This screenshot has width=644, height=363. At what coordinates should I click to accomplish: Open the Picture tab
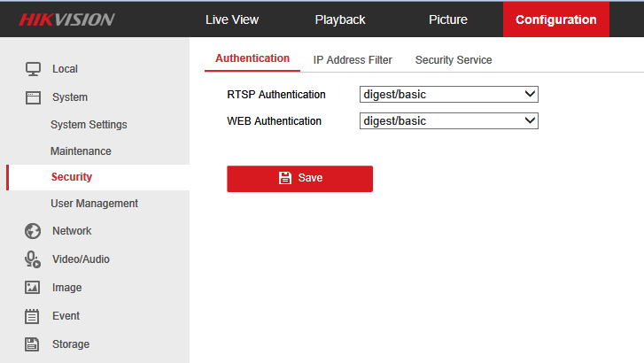pyautogui.click(x=448, y=19)
